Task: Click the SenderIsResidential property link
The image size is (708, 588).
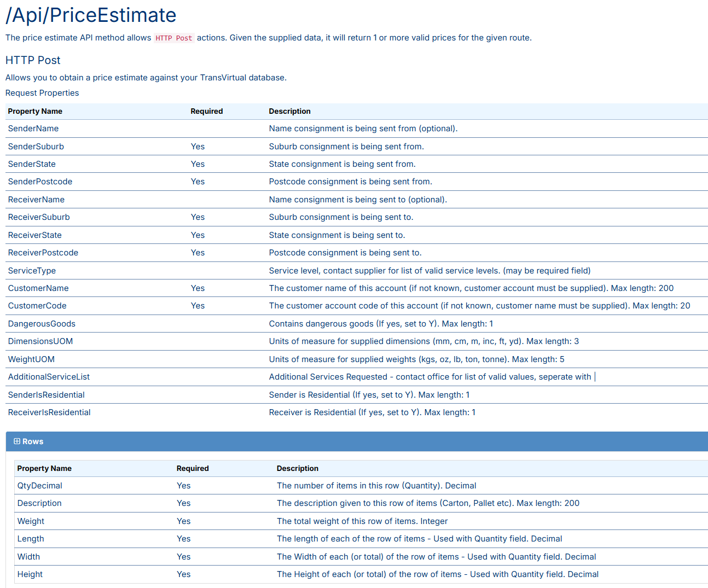Action: (46, 394)
